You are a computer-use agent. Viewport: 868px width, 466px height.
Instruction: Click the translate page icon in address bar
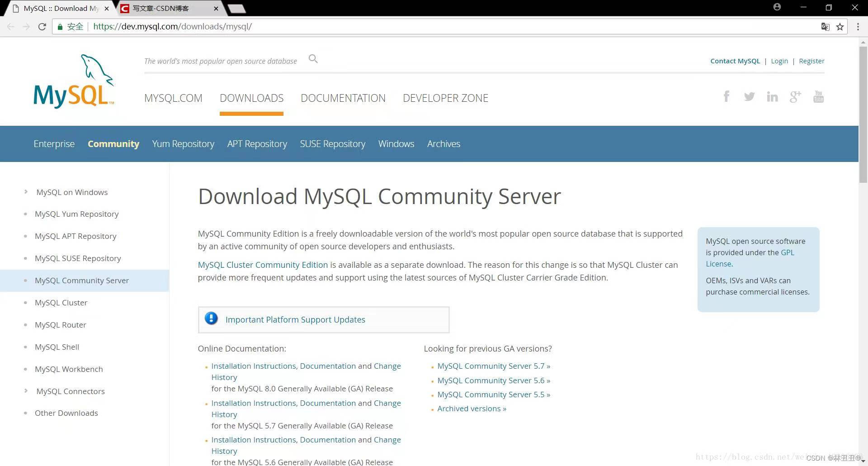pyautogui.click(x=825, y=27)
